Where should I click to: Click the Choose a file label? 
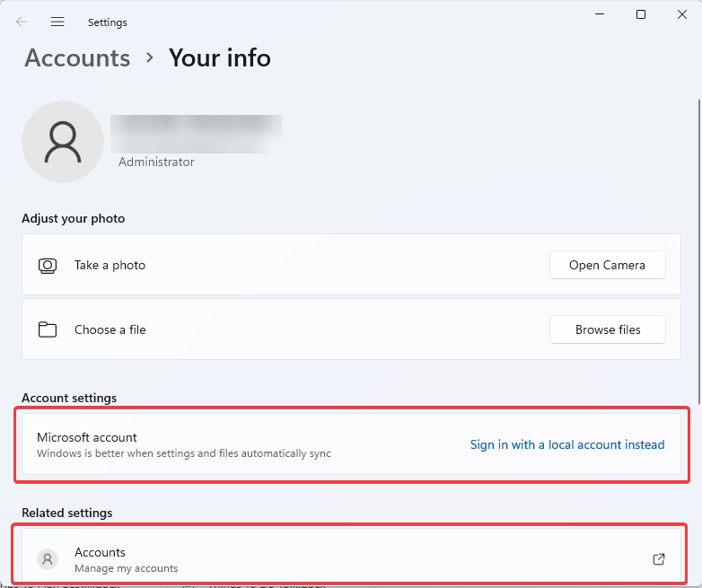tap(110, 329)
